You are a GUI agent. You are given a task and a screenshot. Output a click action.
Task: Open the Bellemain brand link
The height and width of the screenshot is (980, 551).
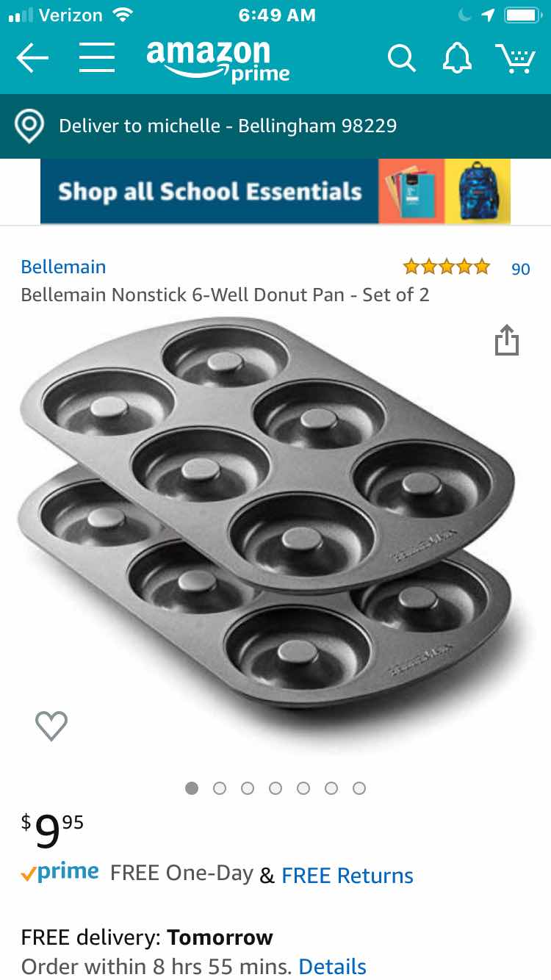pyautogui.click(x=64, y=267)
